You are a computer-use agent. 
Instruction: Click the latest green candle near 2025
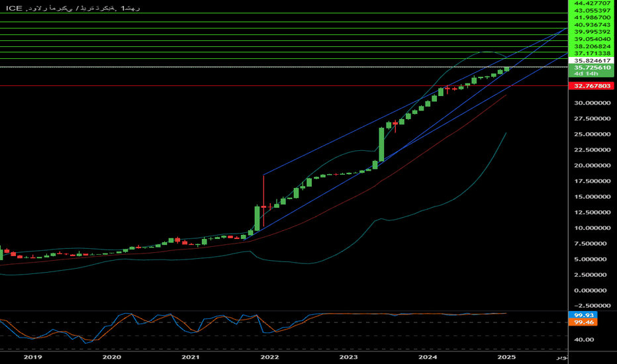[x=507, y=69]
